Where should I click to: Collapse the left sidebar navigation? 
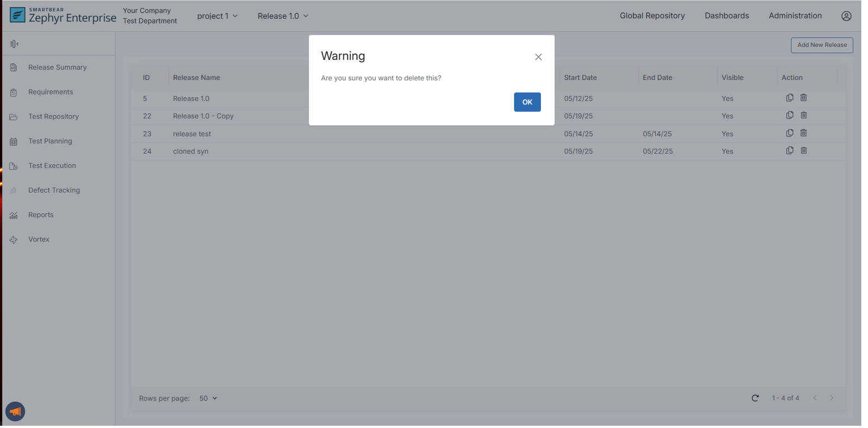[x=15, y=44]
